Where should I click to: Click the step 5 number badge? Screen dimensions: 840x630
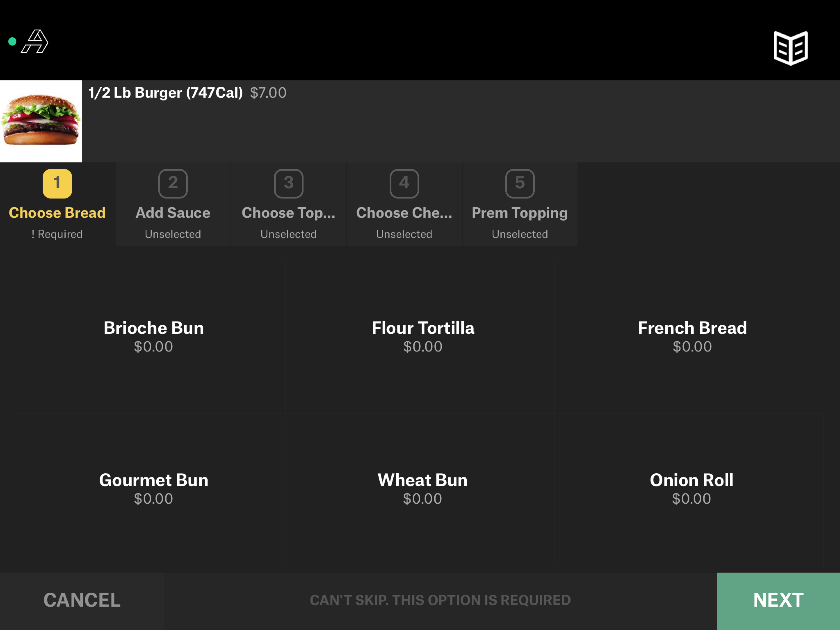(x=519, y=183)
